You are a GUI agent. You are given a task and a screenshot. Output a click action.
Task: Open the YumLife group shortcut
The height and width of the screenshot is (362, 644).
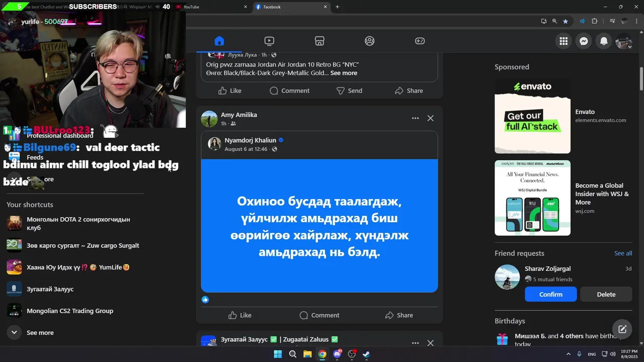click(75, 267)
